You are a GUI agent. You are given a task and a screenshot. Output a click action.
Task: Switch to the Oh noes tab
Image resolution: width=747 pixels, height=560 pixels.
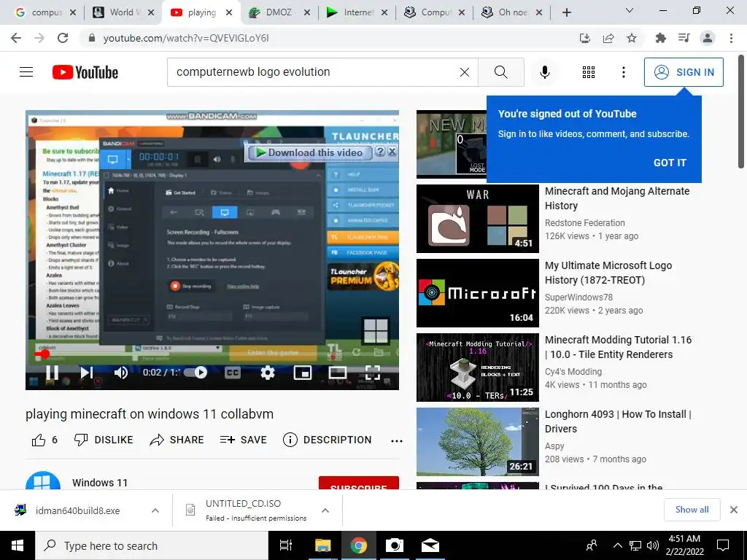pos(513,12)
